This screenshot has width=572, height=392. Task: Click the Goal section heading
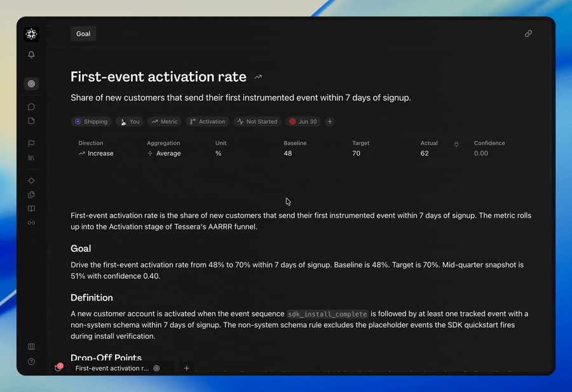click(81, 248)
